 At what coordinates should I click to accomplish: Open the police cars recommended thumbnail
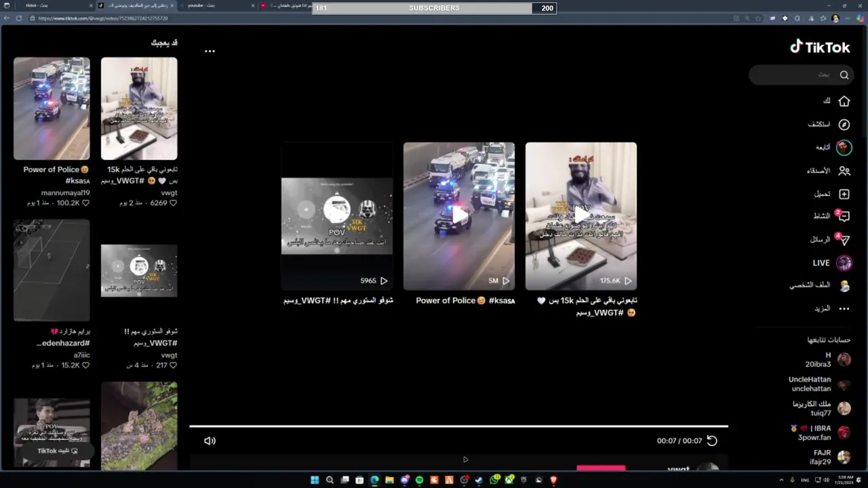[52, 108]
